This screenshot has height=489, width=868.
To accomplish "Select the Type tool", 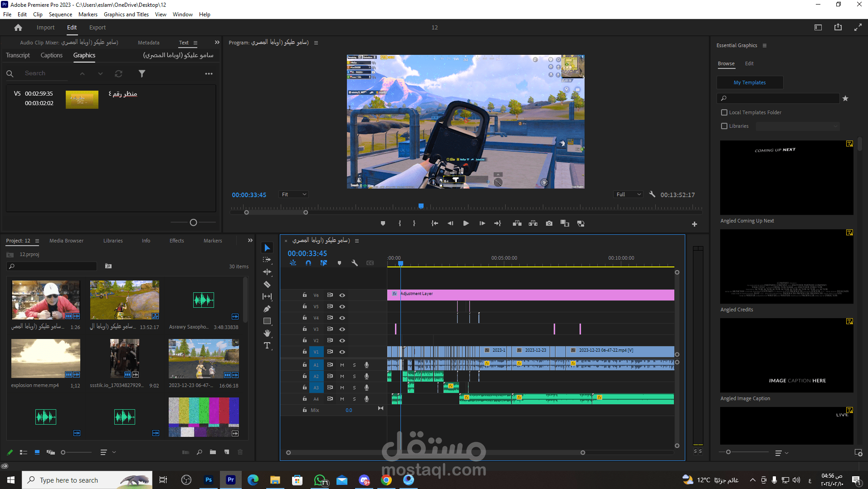I will coord(267,346).
